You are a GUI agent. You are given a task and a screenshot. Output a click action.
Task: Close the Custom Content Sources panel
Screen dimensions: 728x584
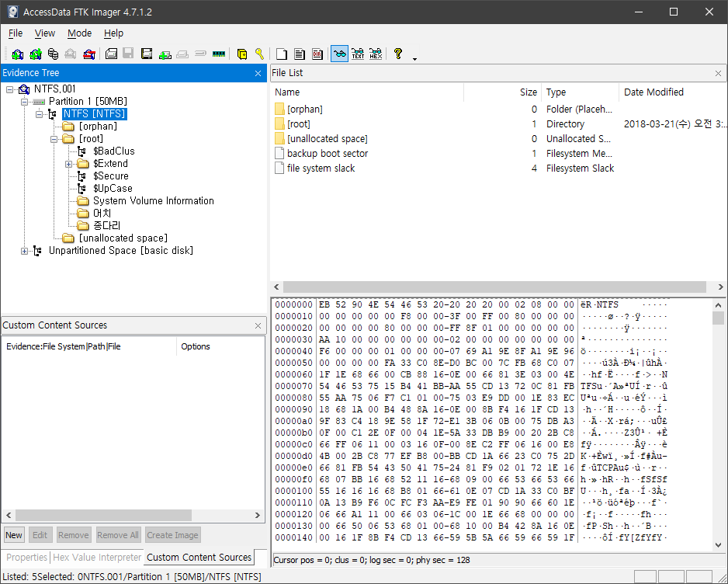pos(258,325)
